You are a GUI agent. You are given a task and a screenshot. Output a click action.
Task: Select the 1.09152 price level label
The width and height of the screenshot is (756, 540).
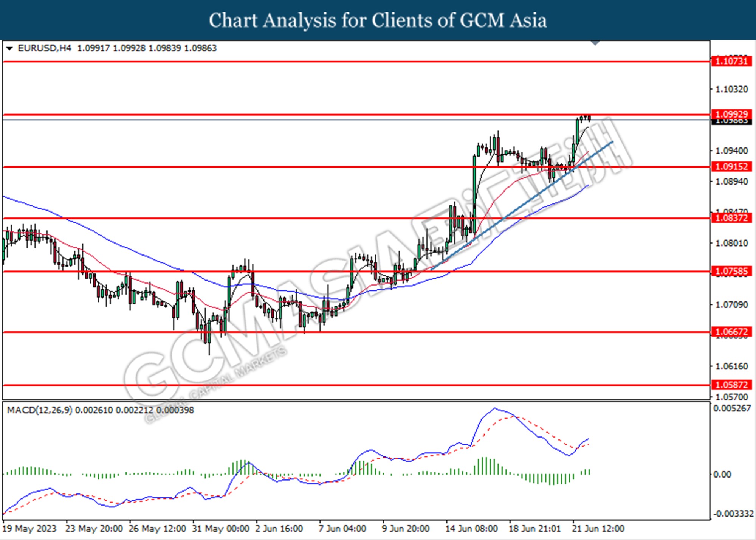pos(731,166)
